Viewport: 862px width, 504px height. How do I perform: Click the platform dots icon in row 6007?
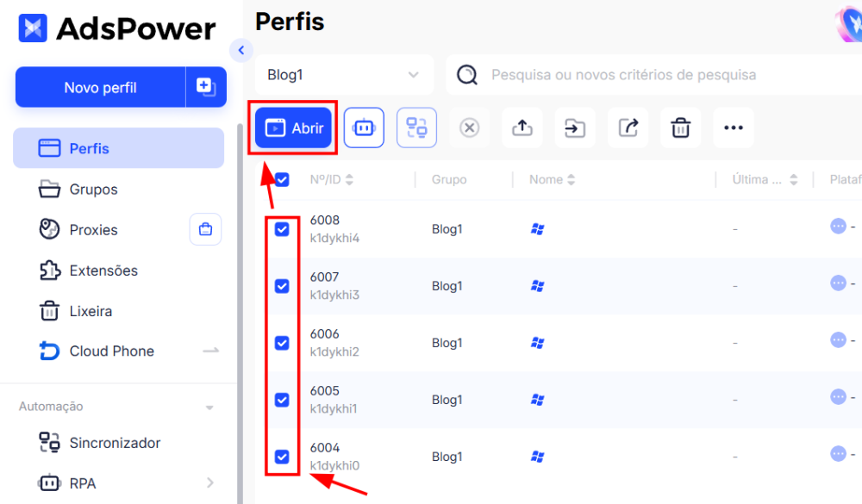(839, 283)
